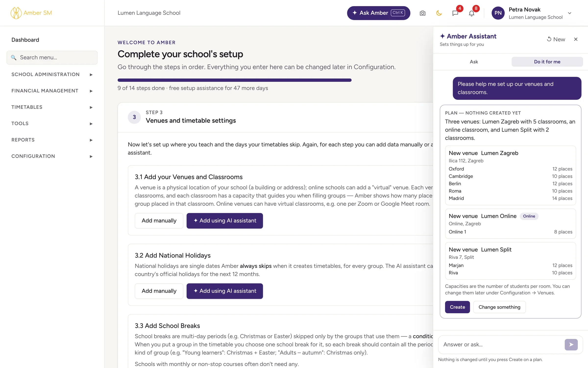Viewport: 588px width, 368px height.
Task: Click the setup progress bar
Action: (x=234, y=80)
